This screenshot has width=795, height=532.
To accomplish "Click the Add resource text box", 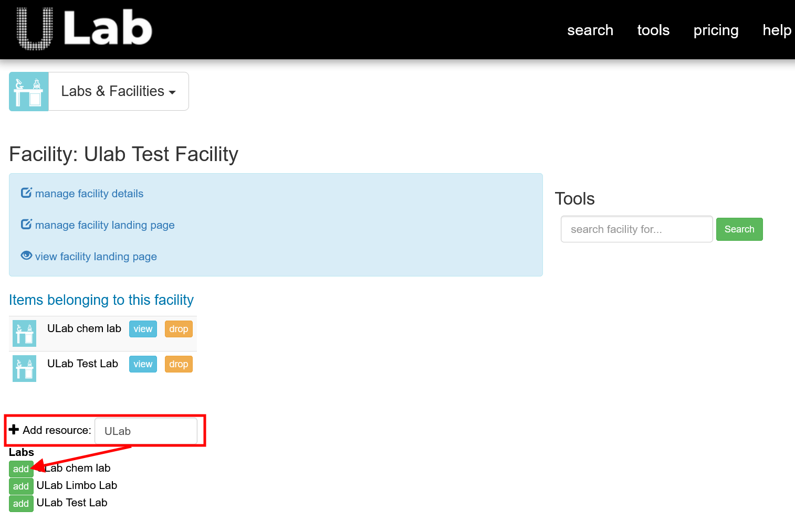I will click(146, 431).
